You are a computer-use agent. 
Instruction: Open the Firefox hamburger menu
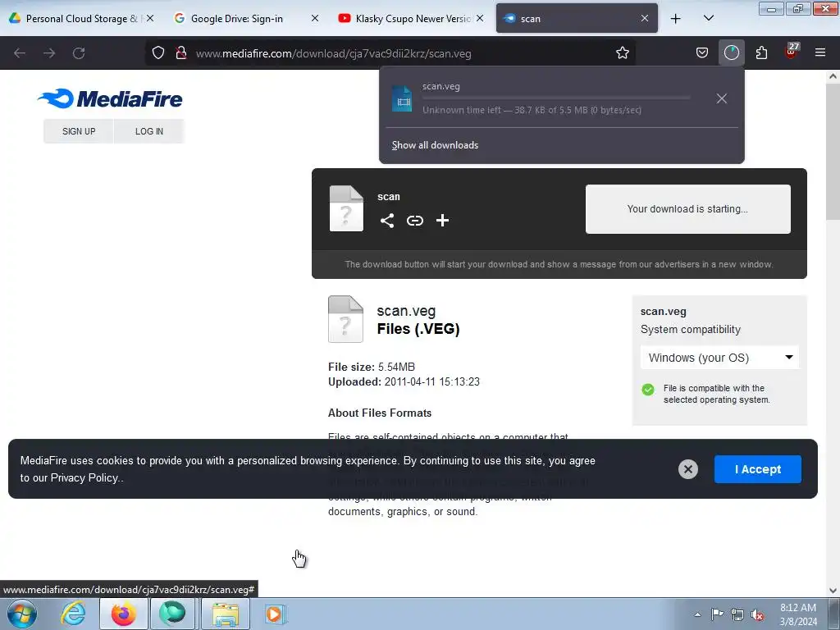point(820,53)
